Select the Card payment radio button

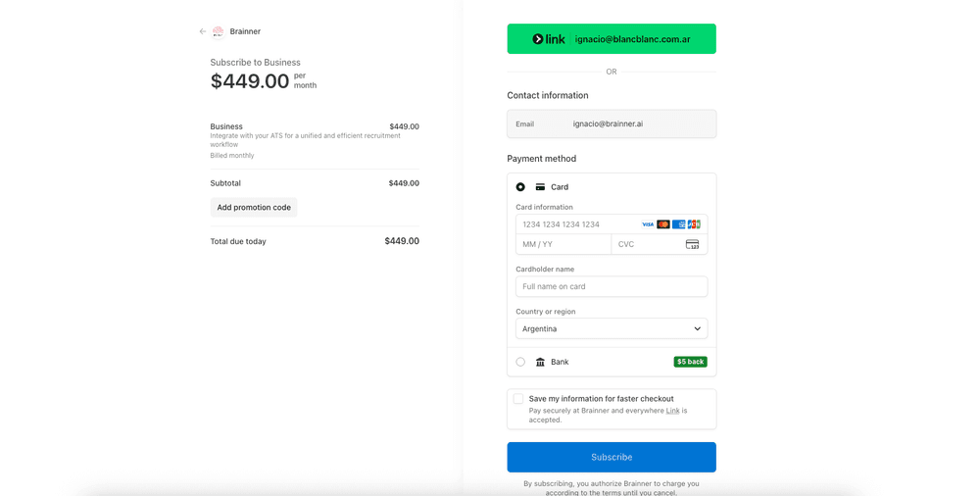[520, 187]
